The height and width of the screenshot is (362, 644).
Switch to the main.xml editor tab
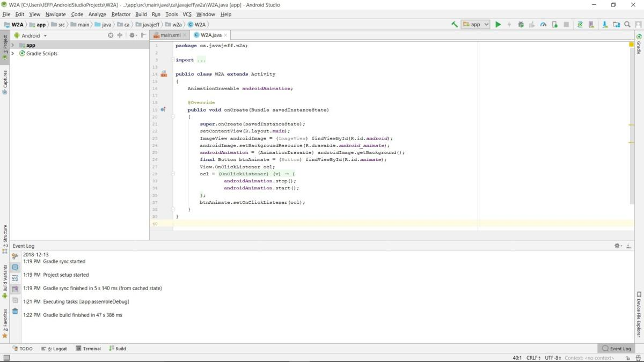[x=170, y=35]
